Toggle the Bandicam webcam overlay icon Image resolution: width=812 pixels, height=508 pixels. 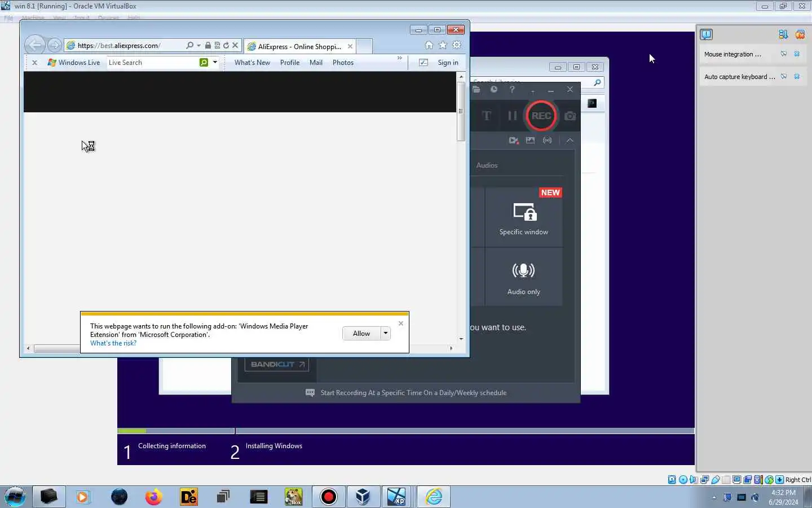pos(513,140)
